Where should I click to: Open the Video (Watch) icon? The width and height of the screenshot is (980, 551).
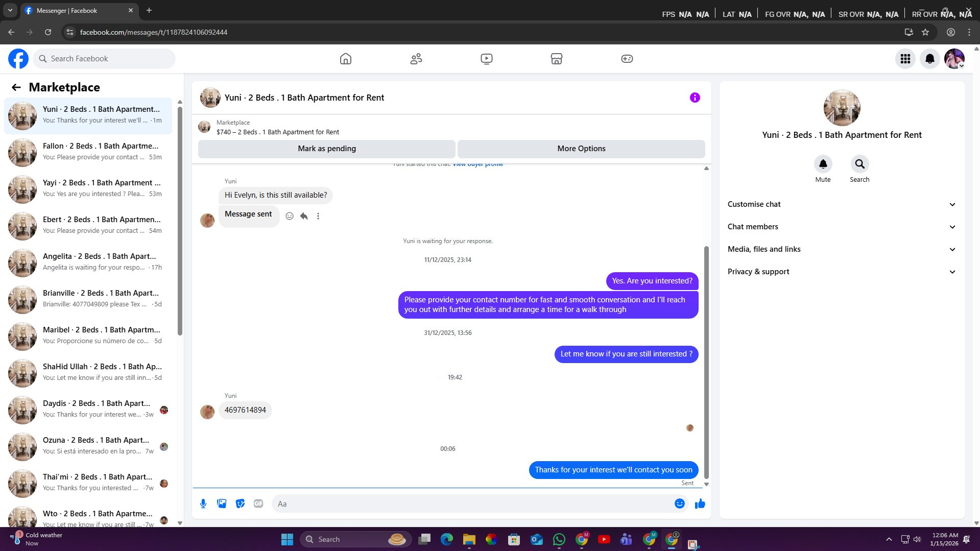[487, 59]
